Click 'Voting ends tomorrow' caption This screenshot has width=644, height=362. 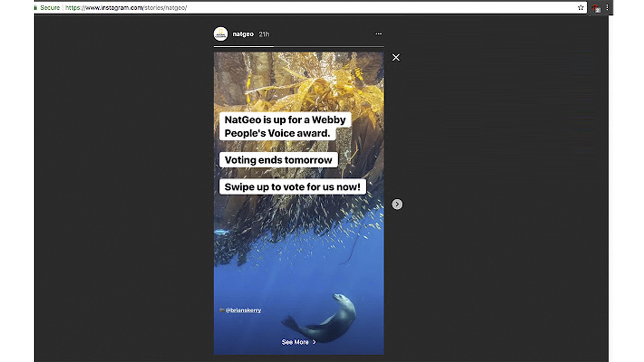[x=278, y=160]
